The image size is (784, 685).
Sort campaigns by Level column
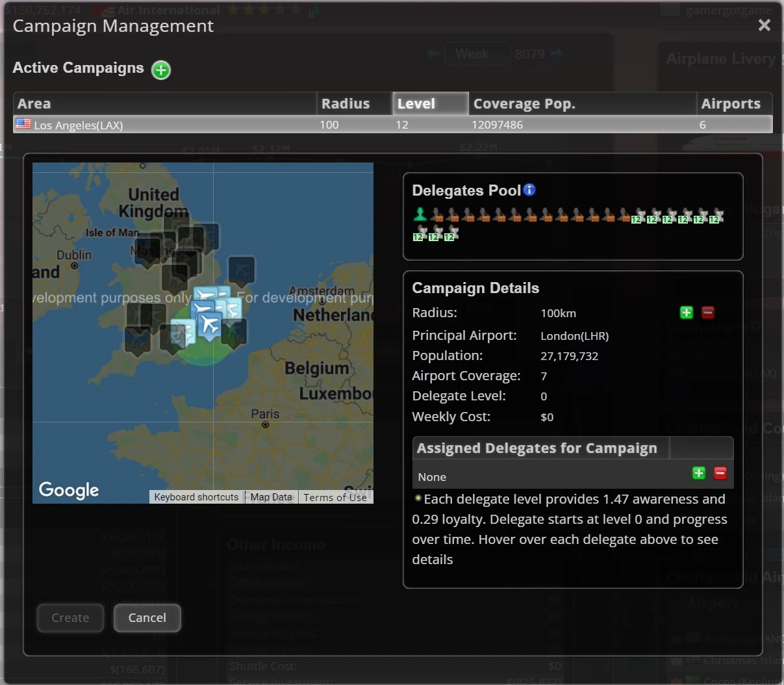coord(431,103)
